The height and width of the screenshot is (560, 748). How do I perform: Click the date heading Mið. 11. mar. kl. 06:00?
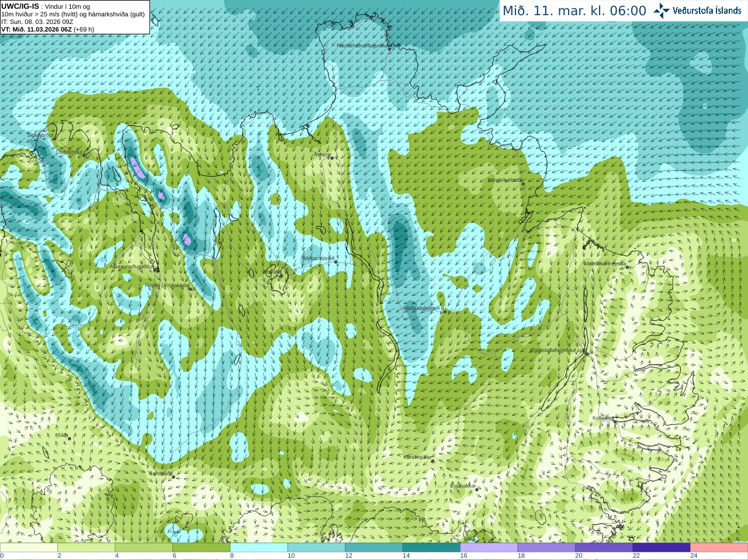(x=574, y=11)
